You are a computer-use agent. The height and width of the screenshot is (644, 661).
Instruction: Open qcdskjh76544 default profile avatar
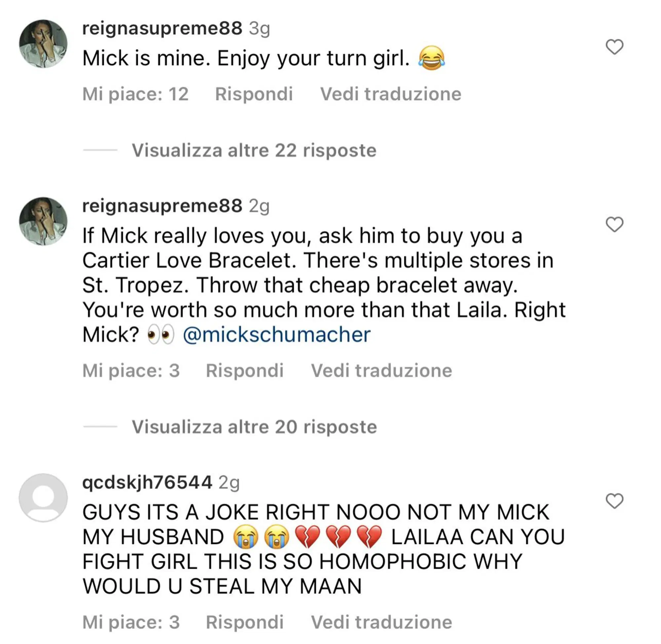[x=43, y=498]
